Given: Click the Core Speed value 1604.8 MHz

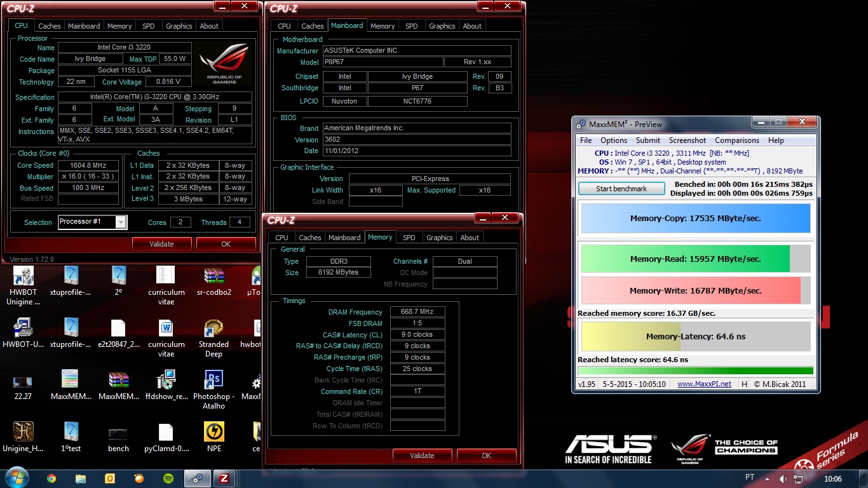Looking at the screenshot, I should click(x=88, y=165).
